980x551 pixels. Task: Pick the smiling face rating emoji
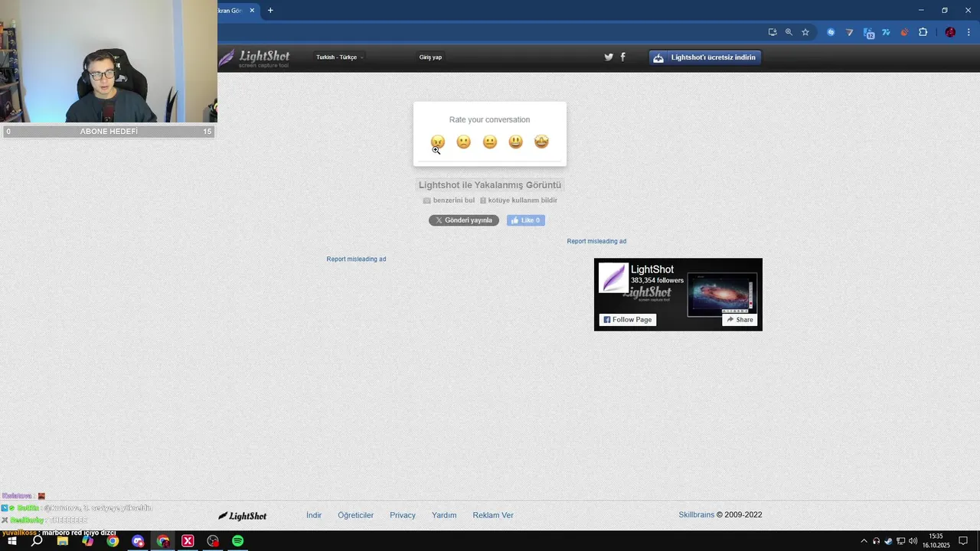[515, 142]
